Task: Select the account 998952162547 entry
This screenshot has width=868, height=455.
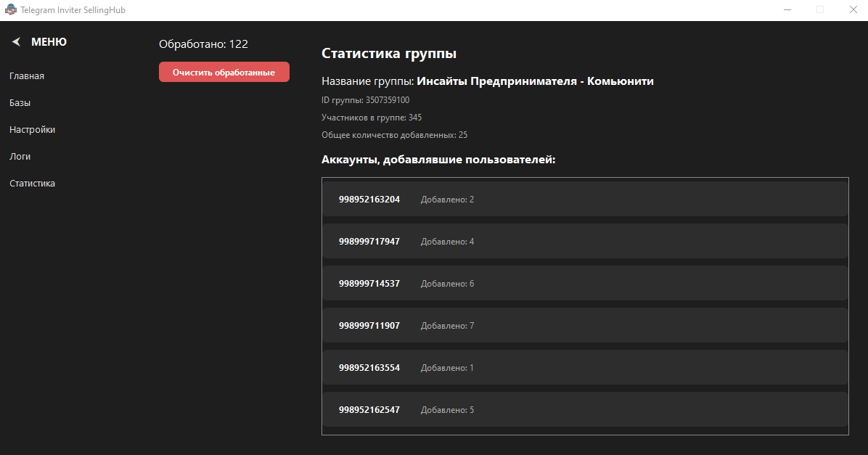Action: (584, 410)
